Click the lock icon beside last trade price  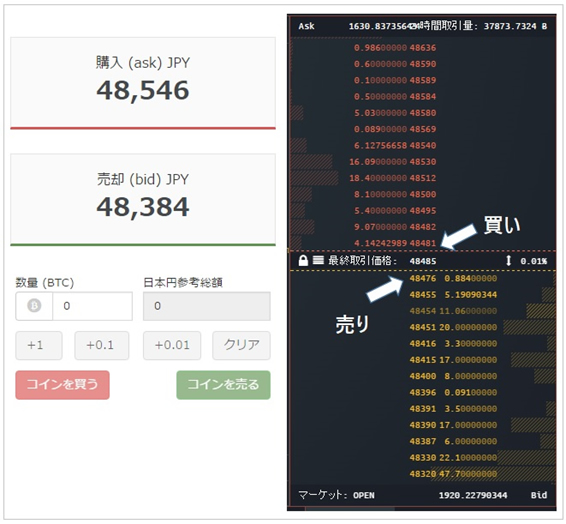click(x=303, y=260)
